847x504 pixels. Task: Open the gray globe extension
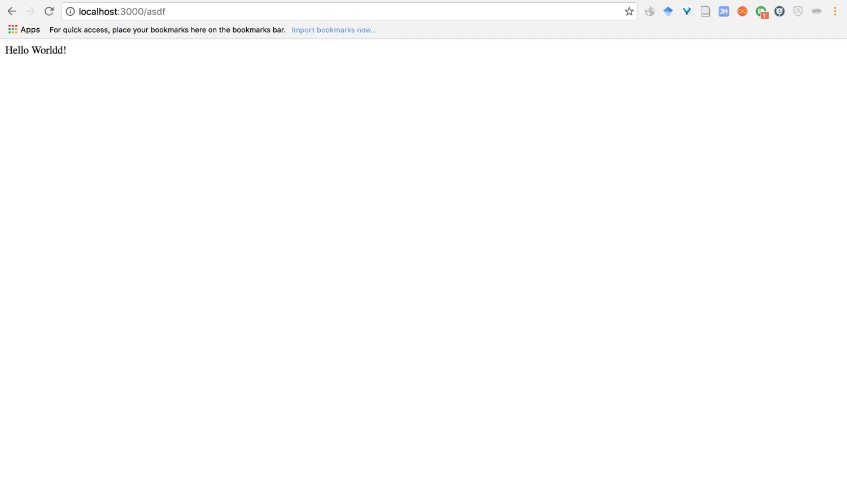pyautogui.click(x=649, y=11)
